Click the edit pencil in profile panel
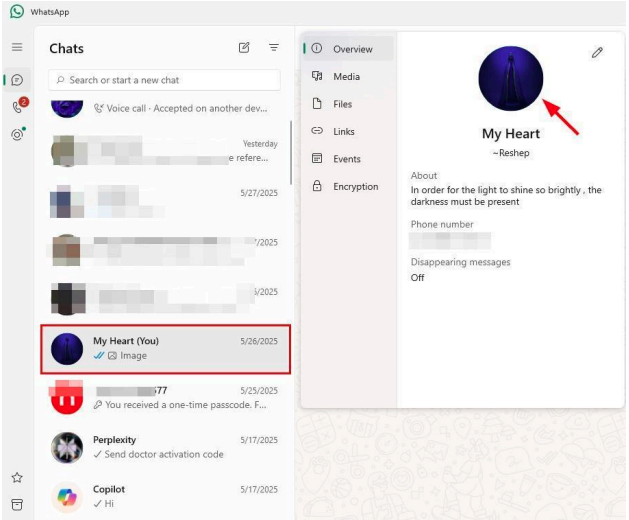Image resolution: width=629 pixels, height=520 pixels. (597, 52)
